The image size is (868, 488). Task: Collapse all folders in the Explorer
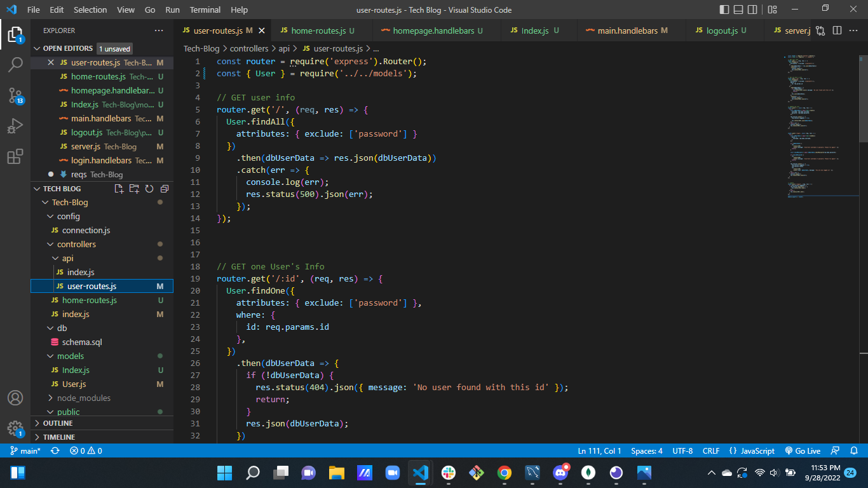164,189
